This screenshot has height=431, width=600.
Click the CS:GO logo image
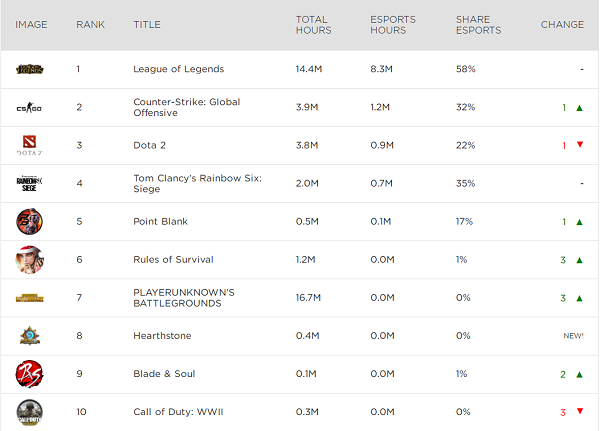29,108
